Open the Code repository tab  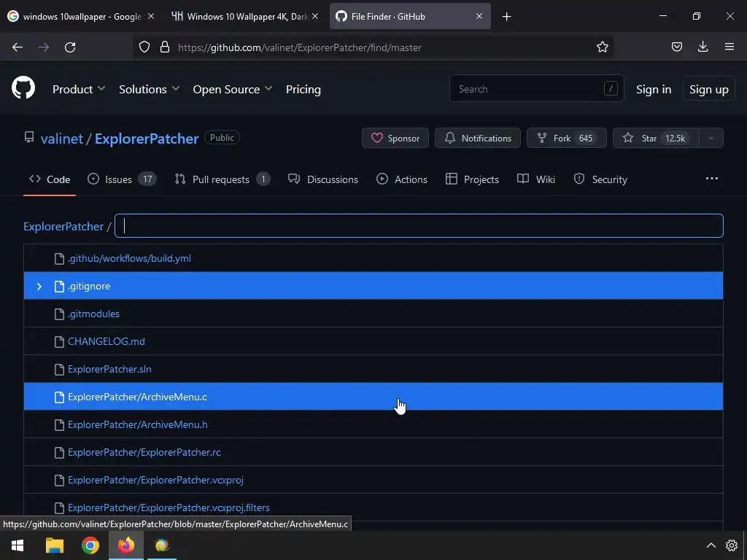pos(50,179)
